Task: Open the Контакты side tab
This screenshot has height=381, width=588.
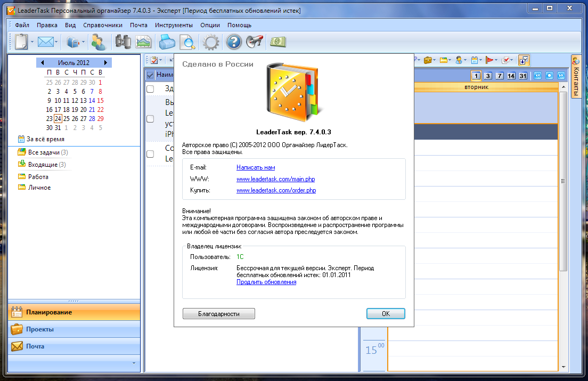Action: tap(576, 76)
